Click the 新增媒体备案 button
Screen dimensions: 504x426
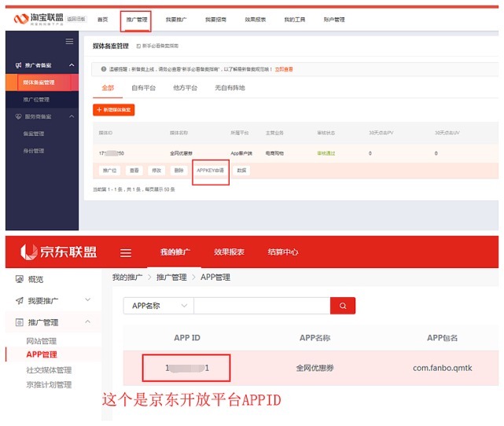[x=114, y=110]
